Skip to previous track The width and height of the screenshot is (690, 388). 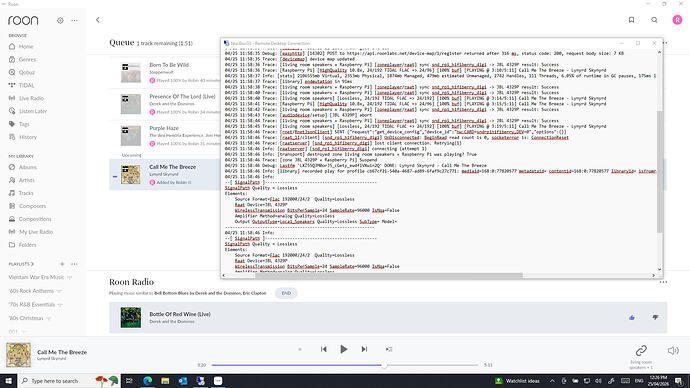[x=323, y=349]
